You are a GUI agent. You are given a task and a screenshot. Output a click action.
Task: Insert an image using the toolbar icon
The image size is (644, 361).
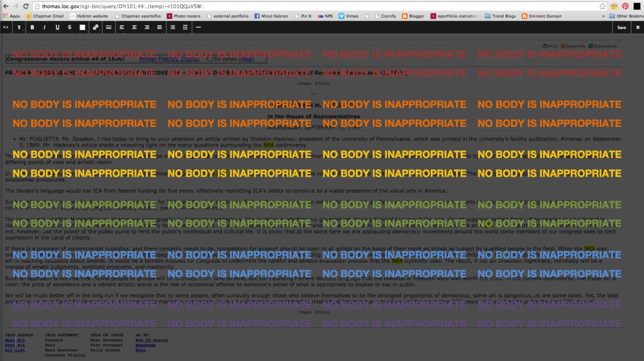click(108, 27)
